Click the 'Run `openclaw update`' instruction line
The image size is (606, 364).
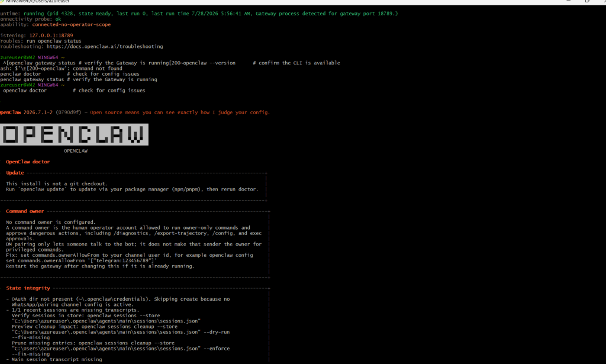pos(132,189)
